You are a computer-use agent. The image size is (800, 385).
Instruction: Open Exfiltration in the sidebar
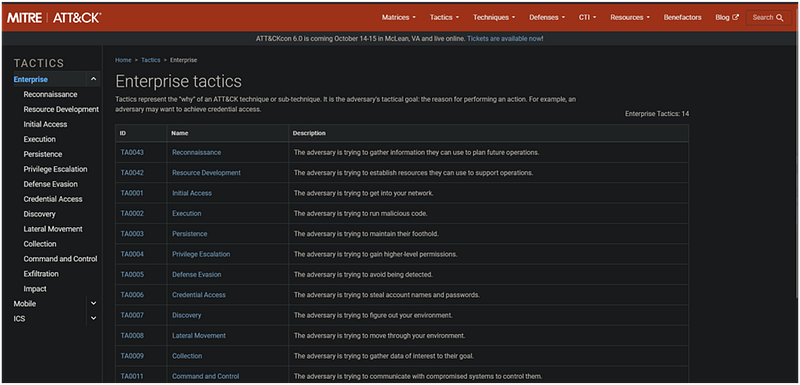pos(41,274)
